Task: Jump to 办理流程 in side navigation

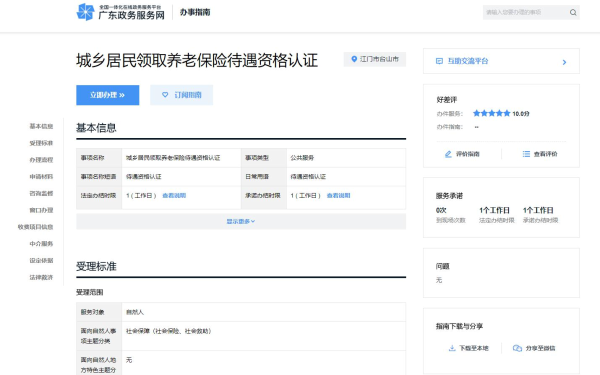Action: click(x=41, y=160)
